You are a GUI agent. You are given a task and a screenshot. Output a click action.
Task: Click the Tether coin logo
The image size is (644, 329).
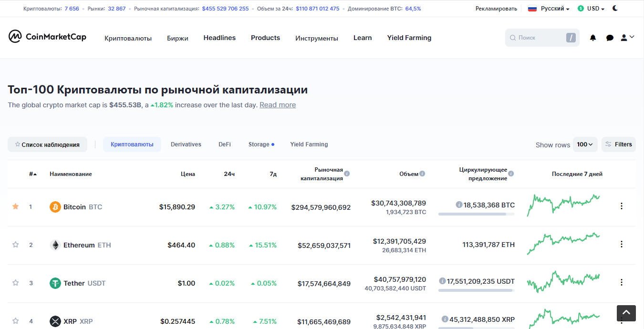tap(55, 283)
